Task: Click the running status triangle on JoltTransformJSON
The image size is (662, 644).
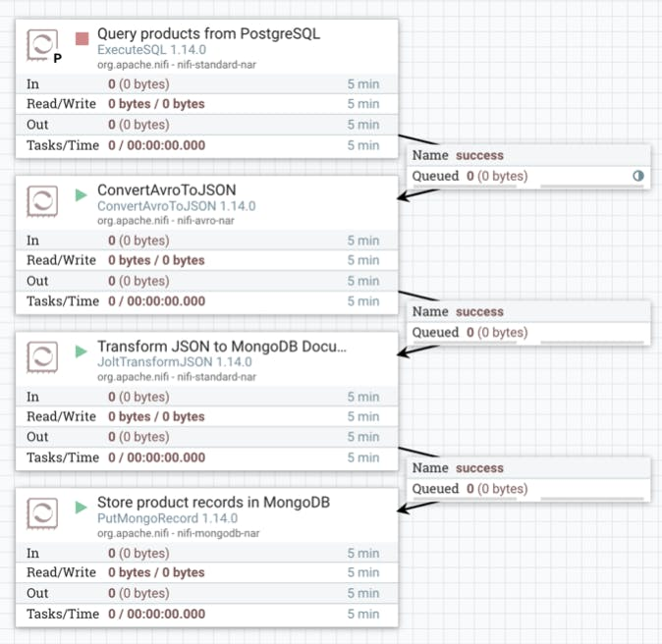Action: (x=82, y=351)
